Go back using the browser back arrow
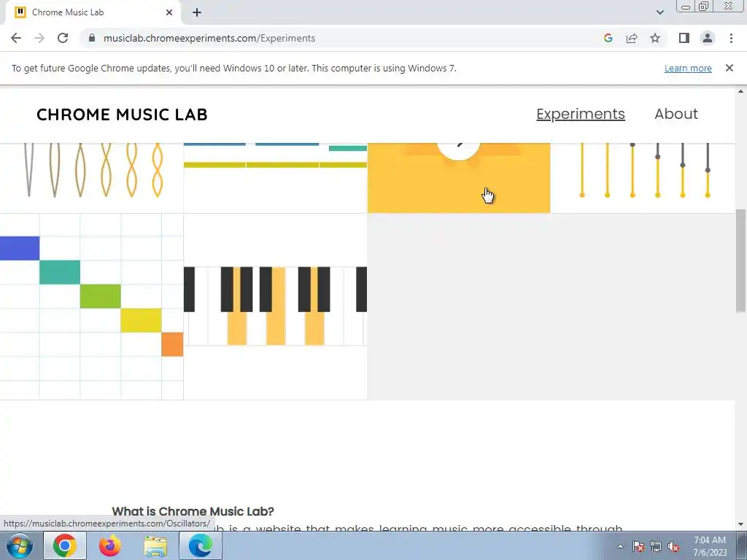Screen dimensions: 747x560 coord(16,38)
